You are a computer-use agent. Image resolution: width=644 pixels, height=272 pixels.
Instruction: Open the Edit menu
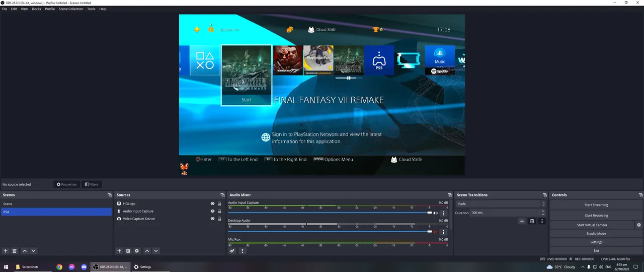[14, 9]
